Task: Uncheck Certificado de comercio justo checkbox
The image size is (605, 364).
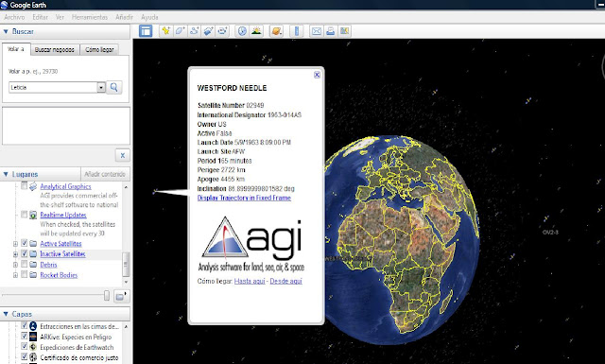Action: [x=24, y=356]
